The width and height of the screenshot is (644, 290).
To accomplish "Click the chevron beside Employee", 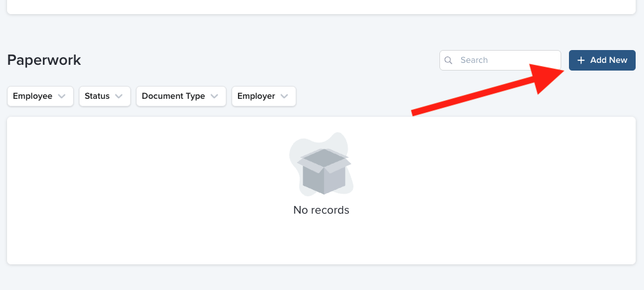I will [x=62, y=96].
